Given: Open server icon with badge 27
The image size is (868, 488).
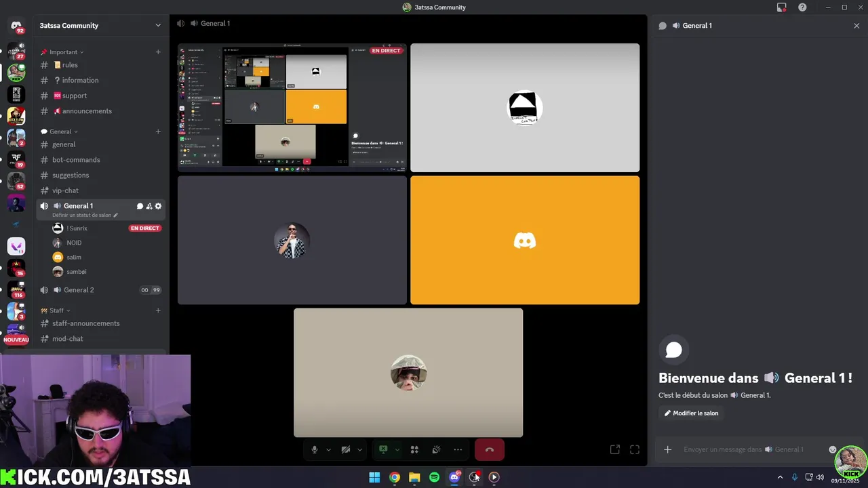Looking at the screenshot, I should point(16,51).
